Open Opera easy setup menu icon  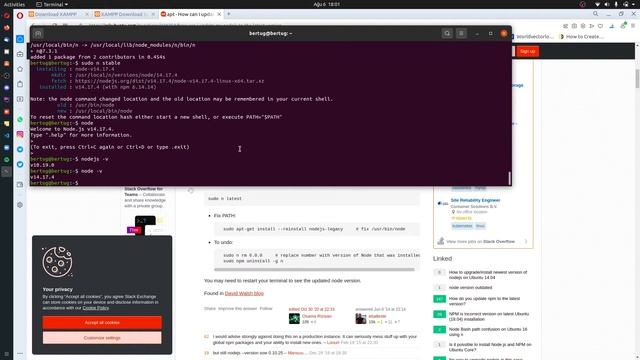point(633,26)
